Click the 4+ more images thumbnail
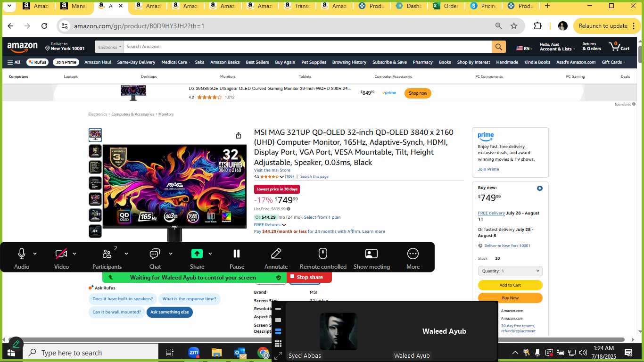Viewport: 644px width, 362px height. point(95,231)
